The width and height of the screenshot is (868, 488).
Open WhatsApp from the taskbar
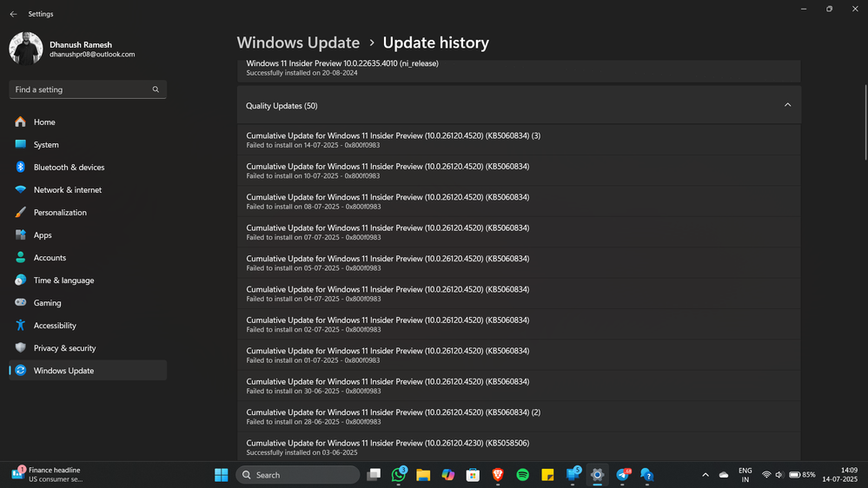[x=399, y=475]
